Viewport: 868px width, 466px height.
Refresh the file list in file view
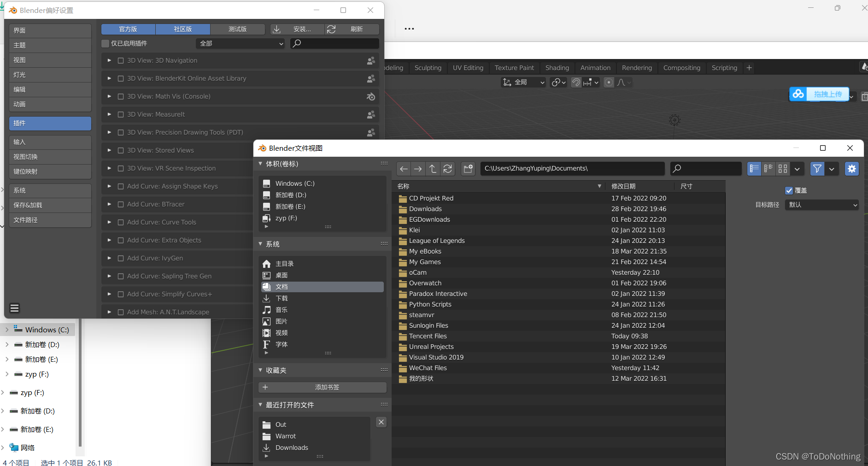(x=447, y=169)
